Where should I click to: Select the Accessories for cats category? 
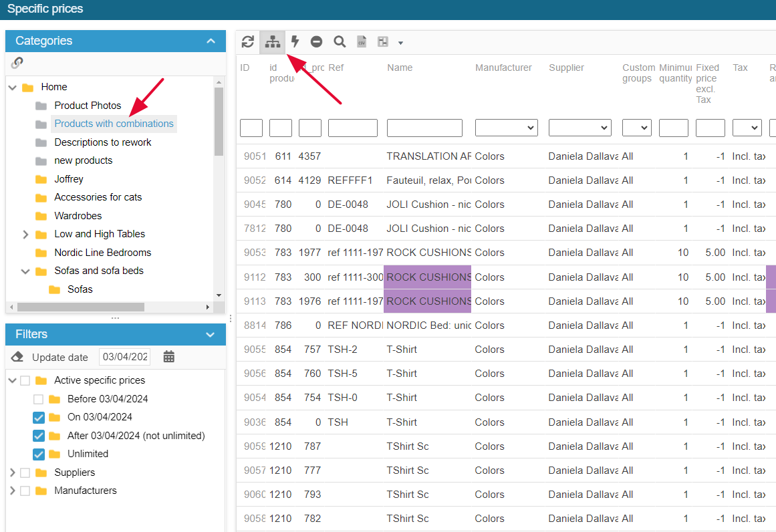tap(98, 197)
